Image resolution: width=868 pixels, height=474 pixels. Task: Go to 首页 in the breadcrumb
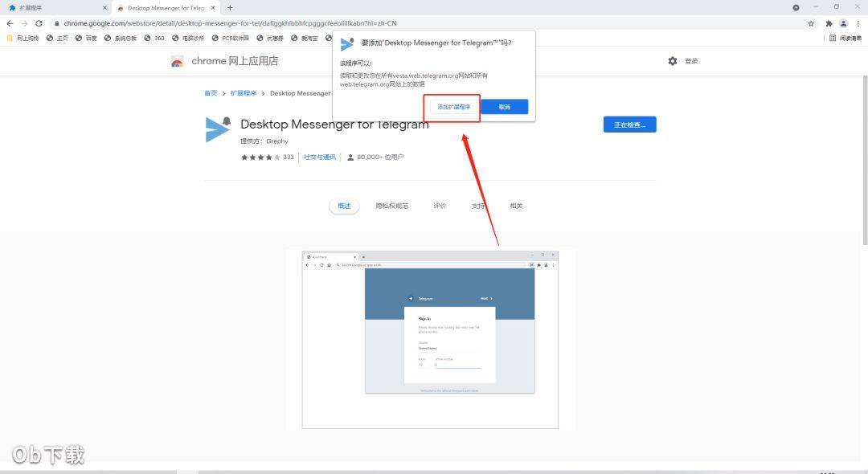tap(211, 93)
